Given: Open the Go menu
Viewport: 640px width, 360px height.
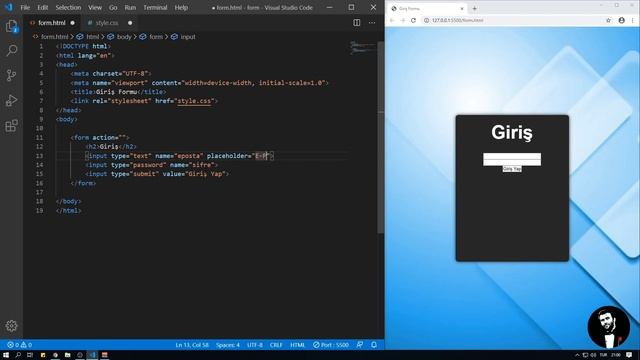Looking at the screenshot, I should pyautogui.click(x=113, y=7).
